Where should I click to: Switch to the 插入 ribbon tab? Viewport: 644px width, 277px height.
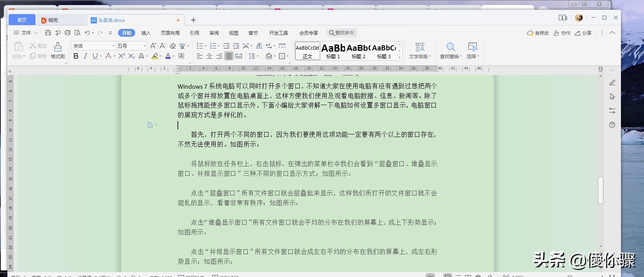pos(146,33)
